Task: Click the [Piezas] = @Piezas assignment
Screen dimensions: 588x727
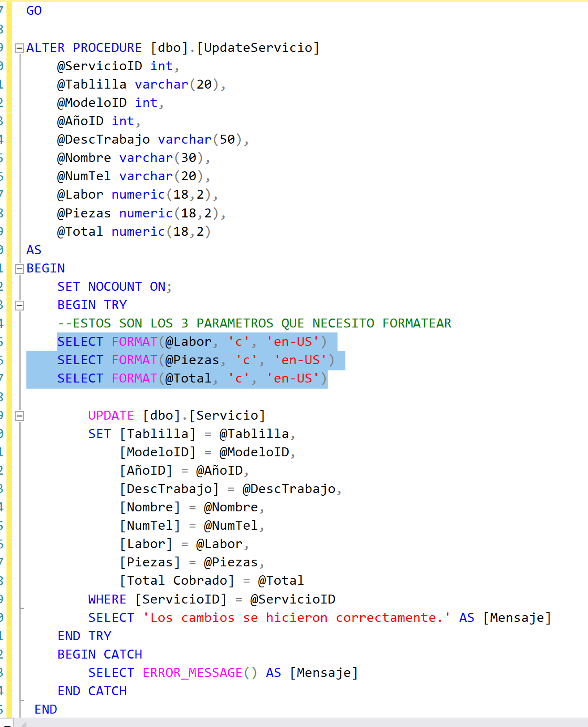Action: (192, 562)
